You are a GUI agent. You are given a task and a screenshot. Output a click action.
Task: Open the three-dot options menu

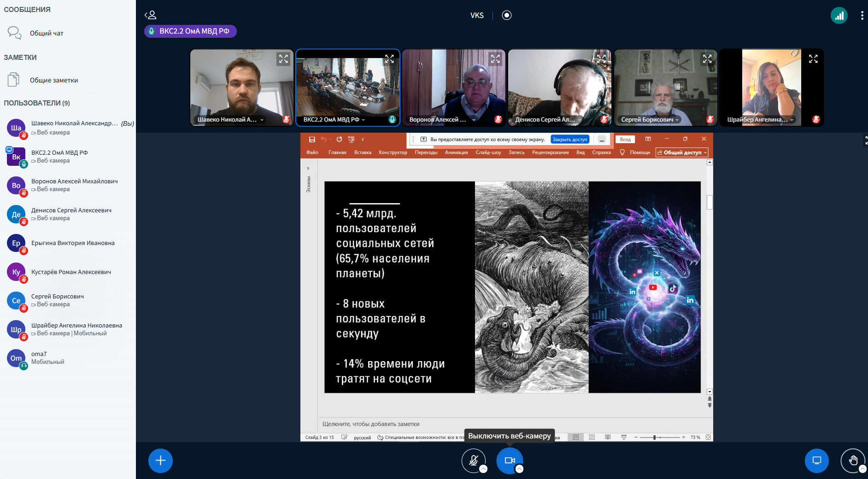[862, 16]
